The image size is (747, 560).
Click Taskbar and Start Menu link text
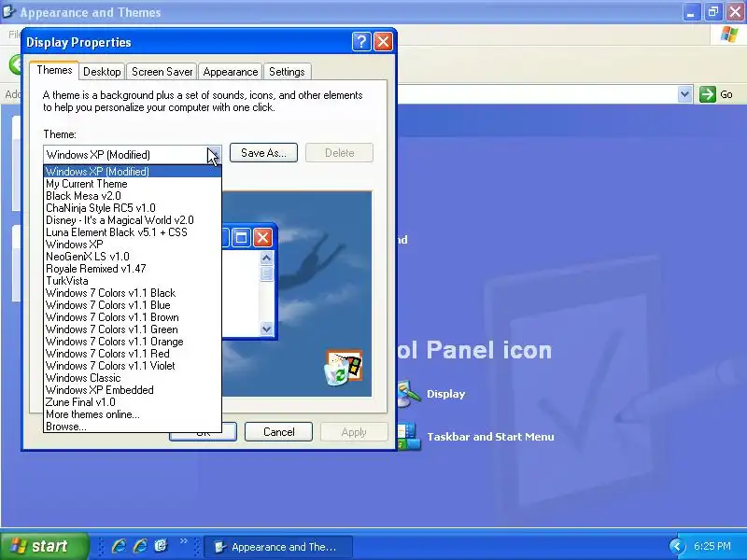[490, 437]
